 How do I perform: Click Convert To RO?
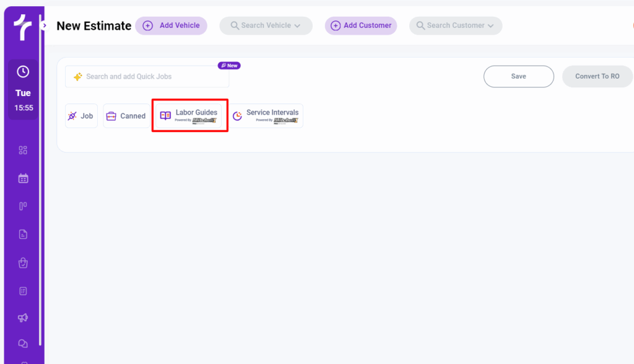(597, 76)
